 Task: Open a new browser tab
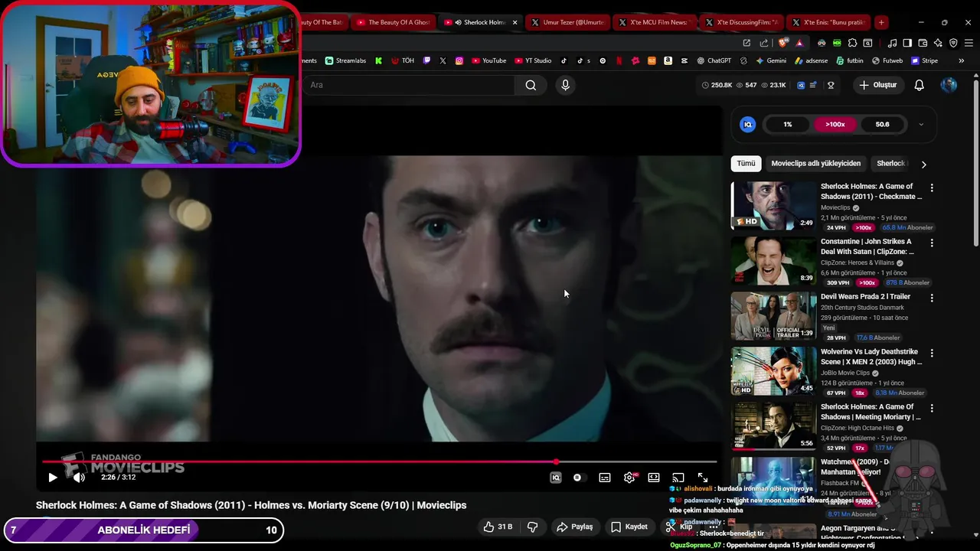click(881, 22)
